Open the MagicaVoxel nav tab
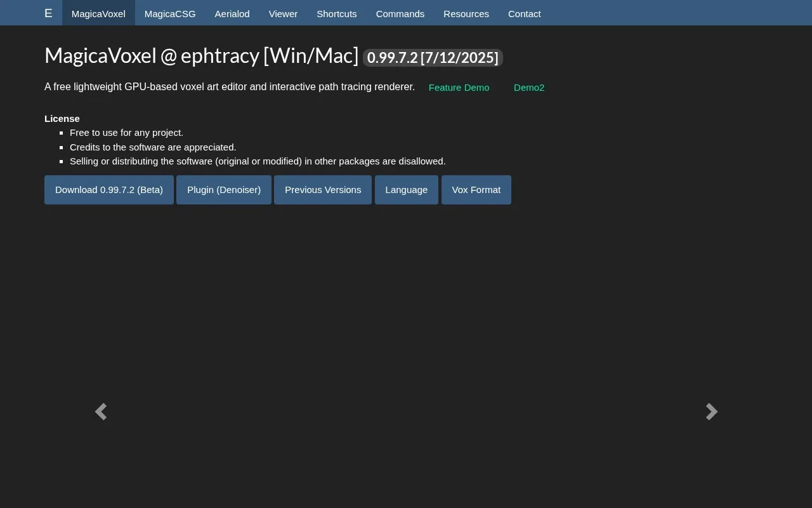 pyautogui.click(x=98, y=13)
